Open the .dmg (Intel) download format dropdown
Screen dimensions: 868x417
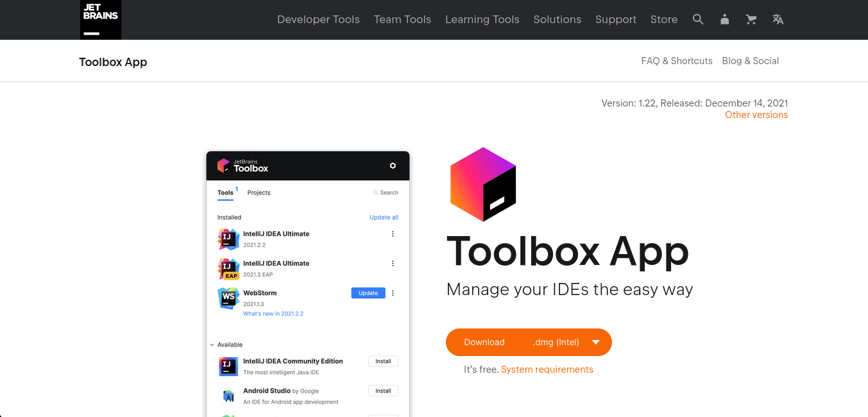pyautogui.click(x=596, y=342)
